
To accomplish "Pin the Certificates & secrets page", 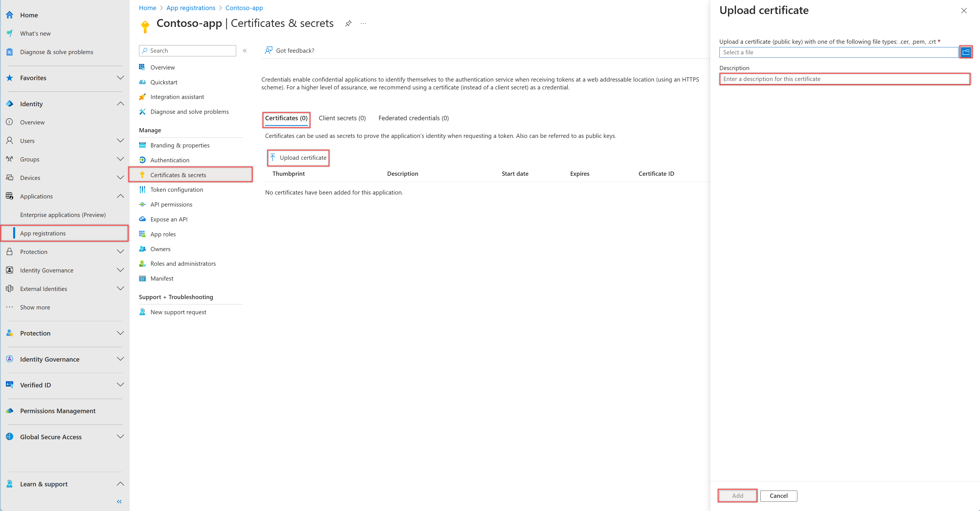I will click(x=348, y=23).
